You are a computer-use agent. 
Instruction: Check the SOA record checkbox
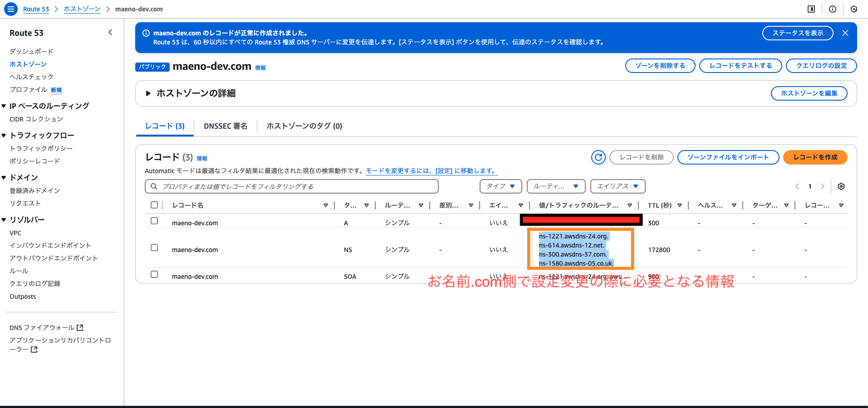pos(154,274)
